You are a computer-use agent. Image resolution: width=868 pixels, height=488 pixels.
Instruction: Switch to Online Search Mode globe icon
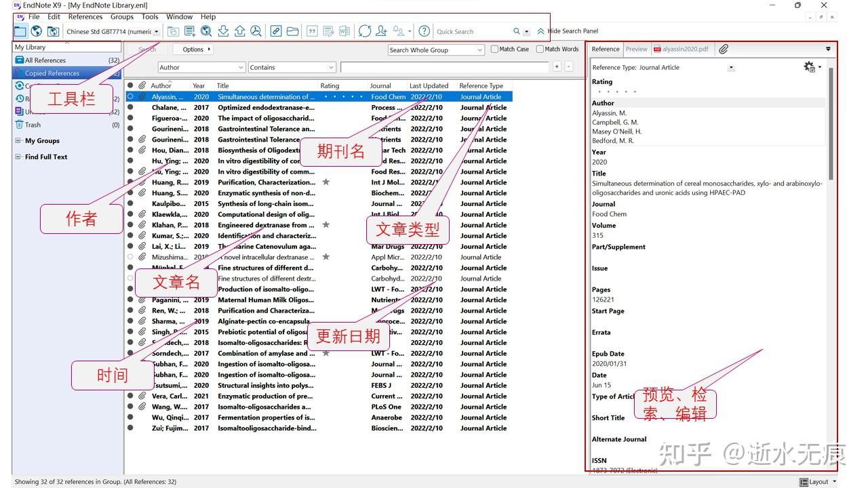(x=37, y=31)
